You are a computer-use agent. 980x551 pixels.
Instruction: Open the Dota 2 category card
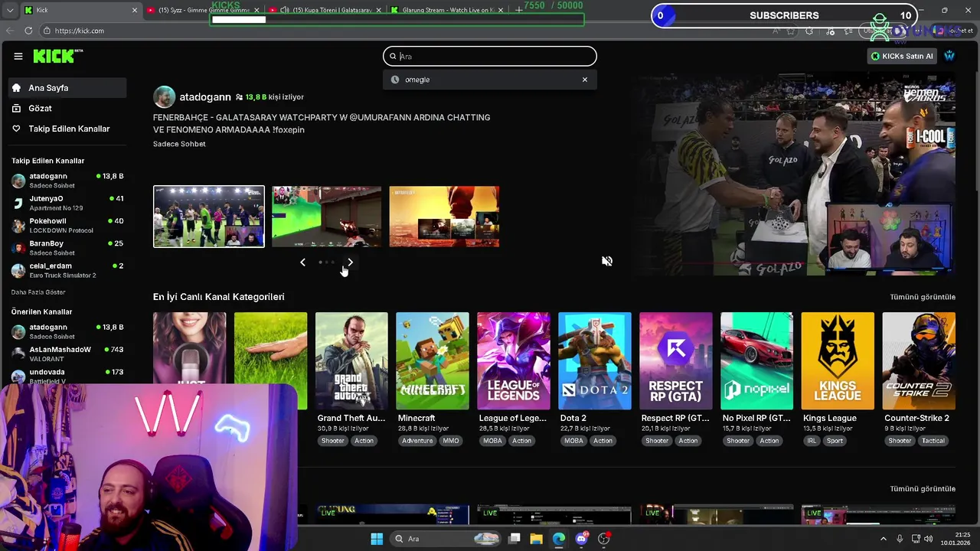pyautogui.click(x=595, y=360)
